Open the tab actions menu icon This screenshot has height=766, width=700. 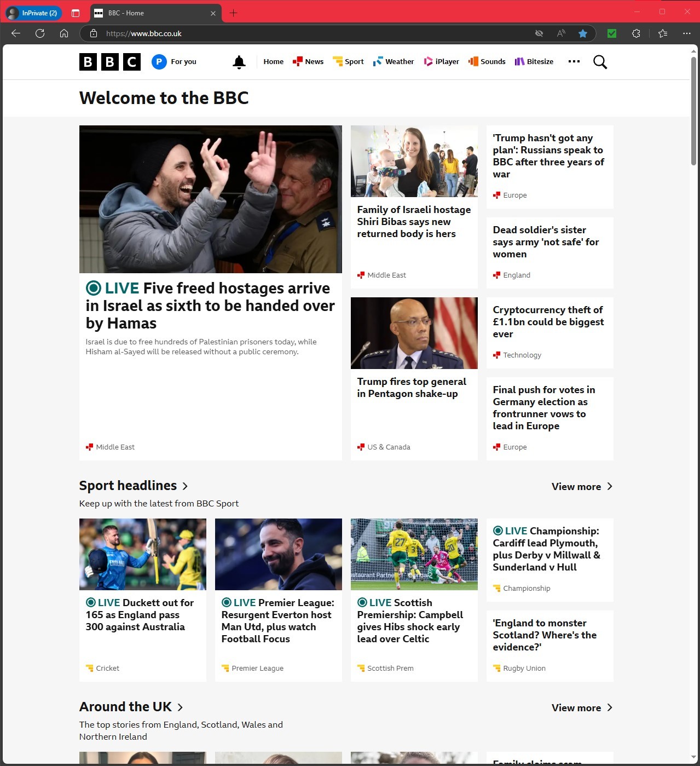click(76, 13)
